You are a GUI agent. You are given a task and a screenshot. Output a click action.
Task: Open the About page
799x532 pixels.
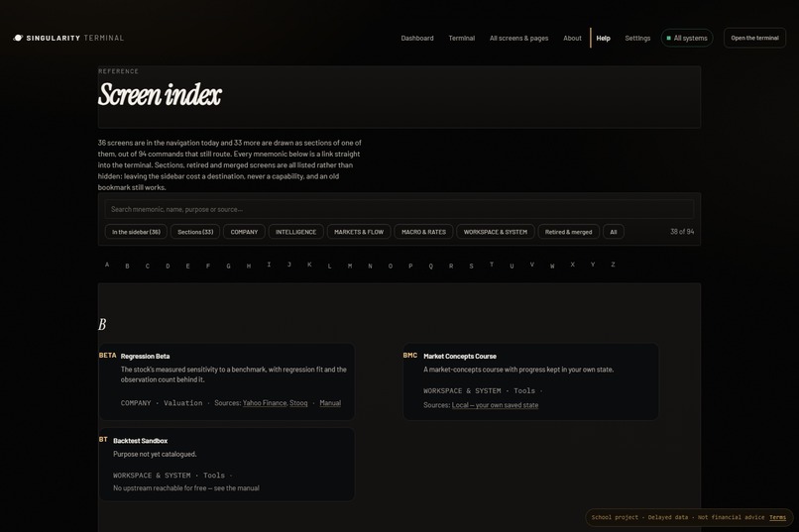572,39
